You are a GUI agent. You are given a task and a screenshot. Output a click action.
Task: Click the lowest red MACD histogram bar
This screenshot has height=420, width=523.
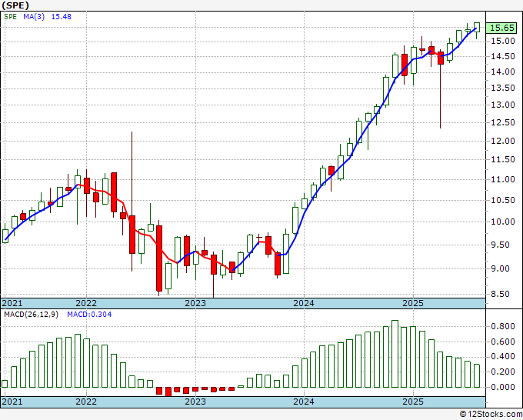pos(168,392)
